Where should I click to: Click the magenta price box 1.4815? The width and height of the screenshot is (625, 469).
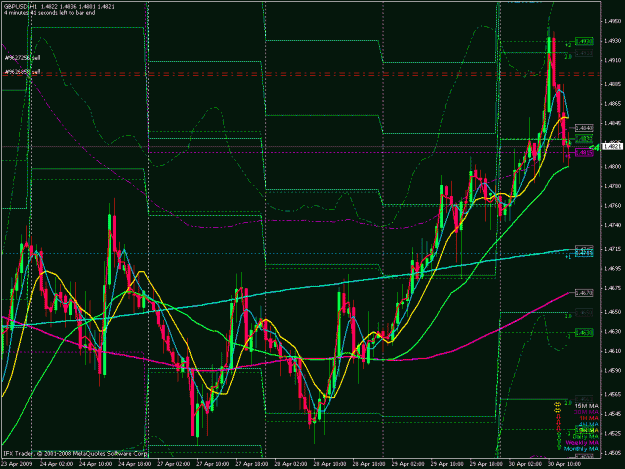584,153
